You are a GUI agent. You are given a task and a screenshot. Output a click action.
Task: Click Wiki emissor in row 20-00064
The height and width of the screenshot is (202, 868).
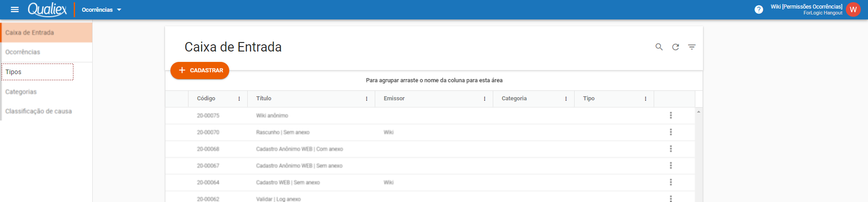pos(388,183)
